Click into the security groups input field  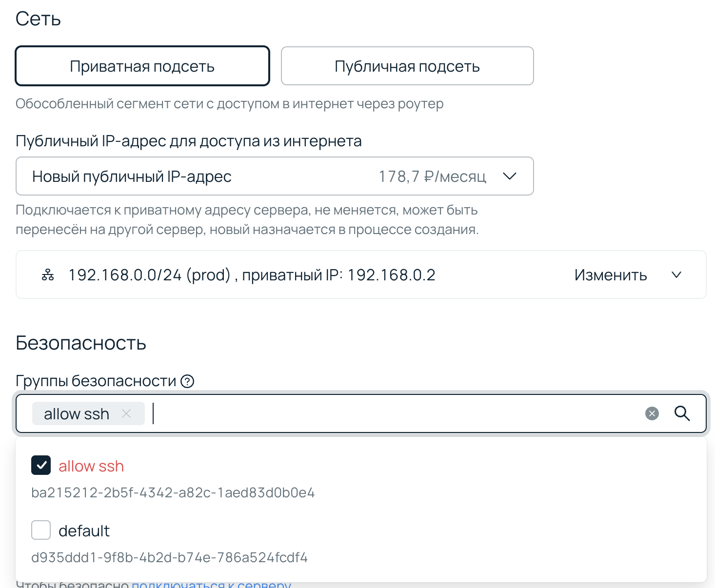[390, 414]
